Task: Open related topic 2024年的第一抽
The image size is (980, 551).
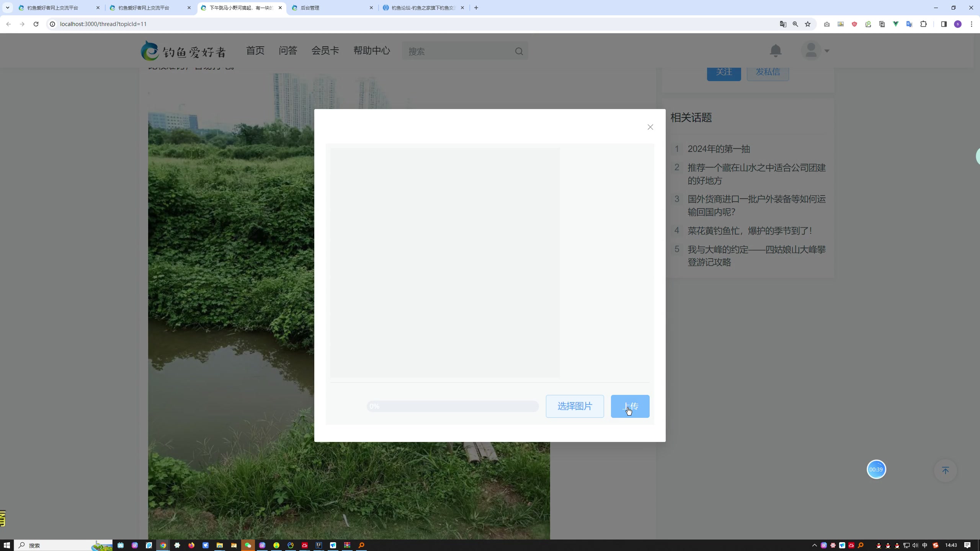Action: coord(719,149)
